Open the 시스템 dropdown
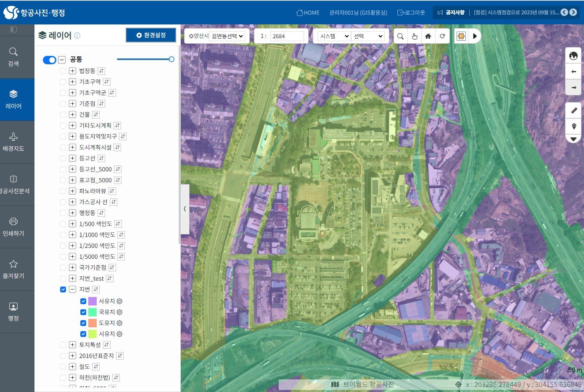 [x=334, y=36]
